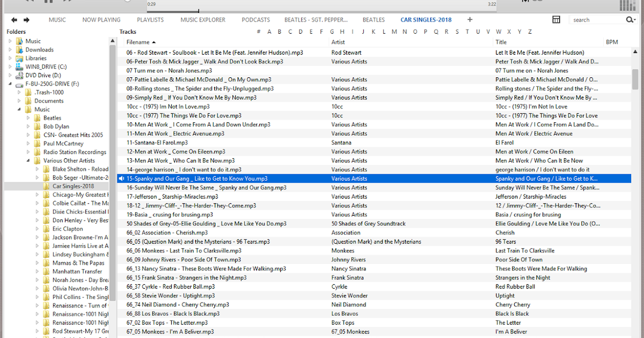
Task: Expand the Libraries node
Action: [10, 58]
